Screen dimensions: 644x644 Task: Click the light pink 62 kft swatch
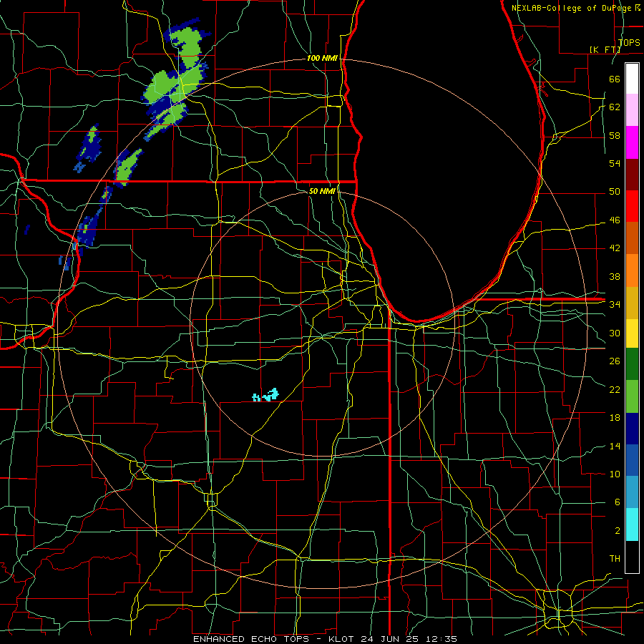click(x=632, y=110)
